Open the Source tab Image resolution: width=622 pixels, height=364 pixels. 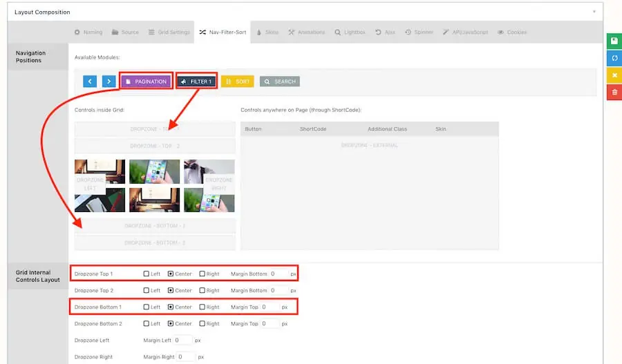pyautogui.click(x=125, y=32)
